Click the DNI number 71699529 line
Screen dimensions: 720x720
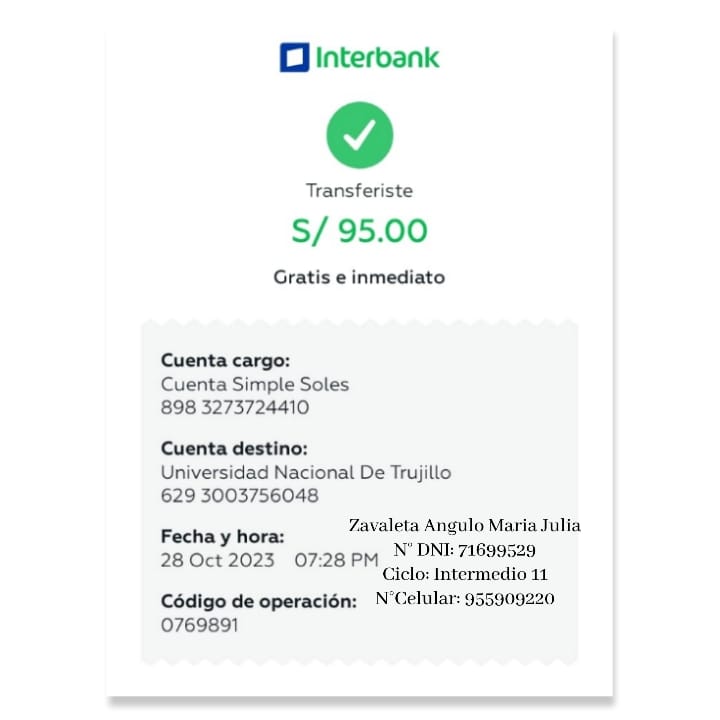coord(464,550)
